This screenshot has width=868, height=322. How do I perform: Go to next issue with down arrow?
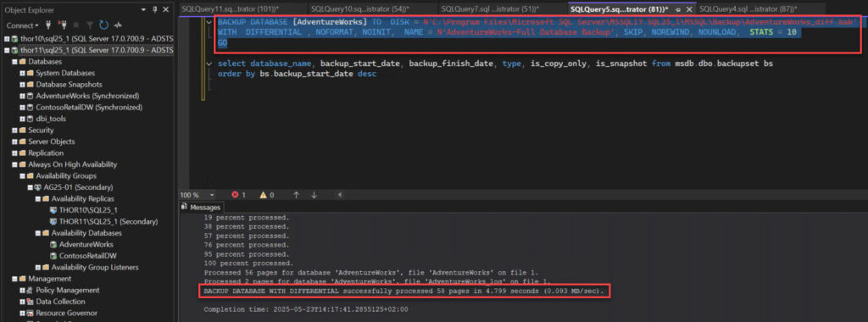click(x=314, y=195)
